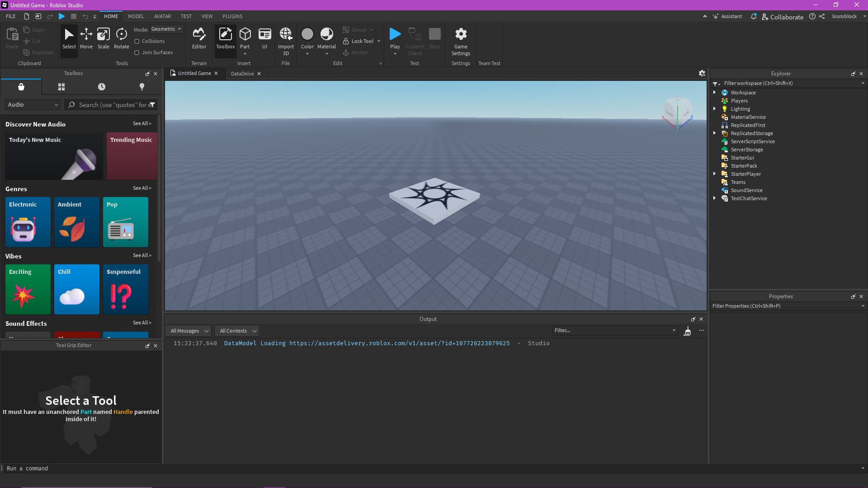Open the Color picker swatch
This screenshot has height=488, width=868.
(307, 34)
